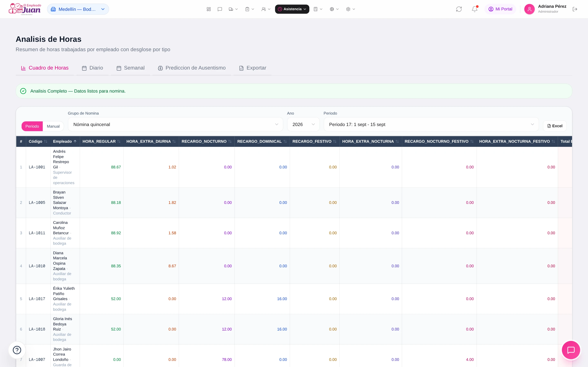Open the Prediccion de Ausentismo tab
The height and width of the screenshot is (367, 588).
[x=192, y=68]
